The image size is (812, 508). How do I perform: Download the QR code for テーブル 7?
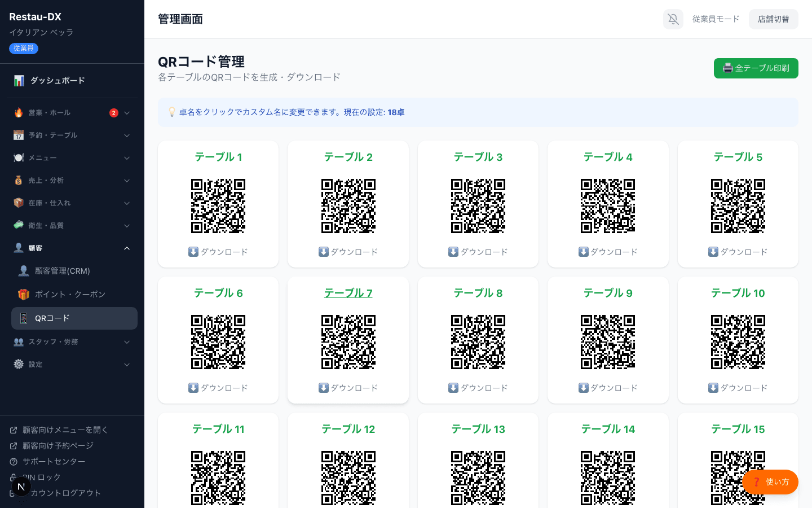348,388
